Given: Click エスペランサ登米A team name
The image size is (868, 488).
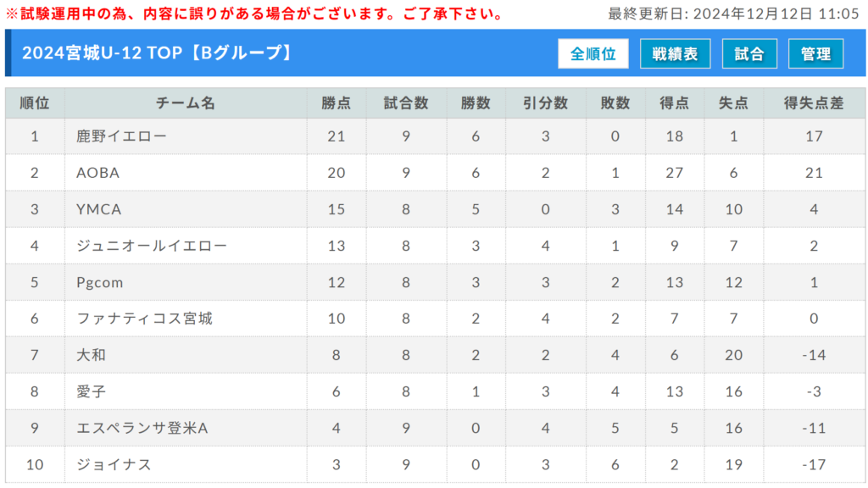Looking at the screenshot, I should click(x=142, y=428).
